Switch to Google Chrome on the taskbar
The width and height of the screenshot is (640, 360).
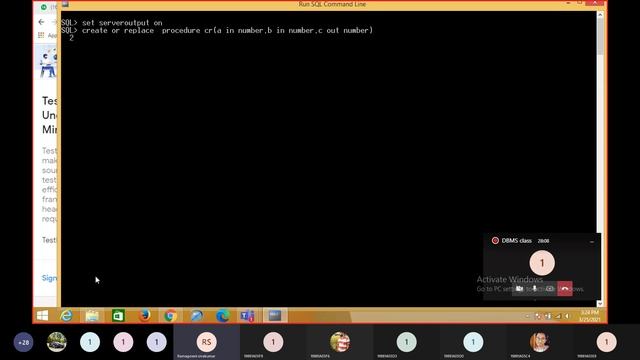171,316
